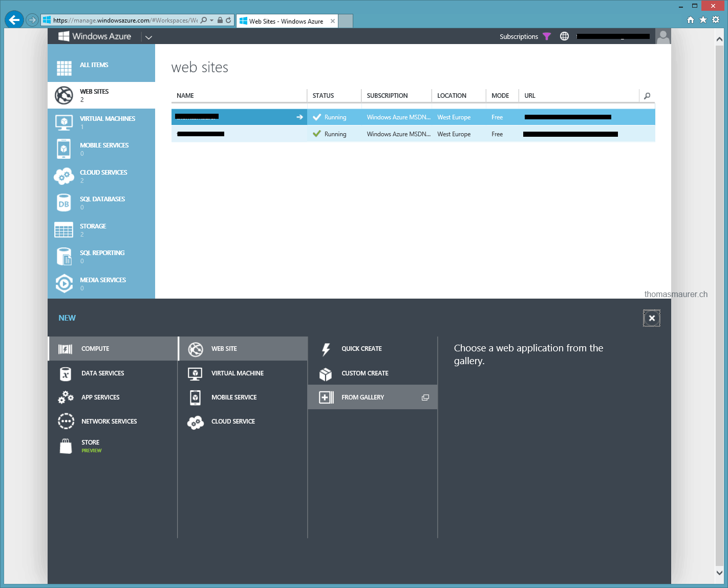This screenshot has width=728, height=588.
Task: Select the second web site row
Action: (x=413, y=134)
